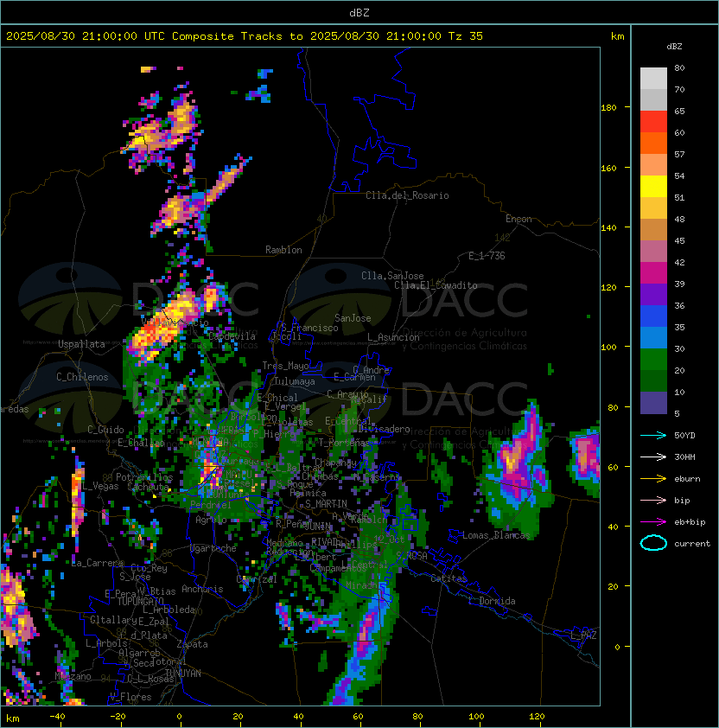Click the 'La_Carrera' map label

coord(98,563)
